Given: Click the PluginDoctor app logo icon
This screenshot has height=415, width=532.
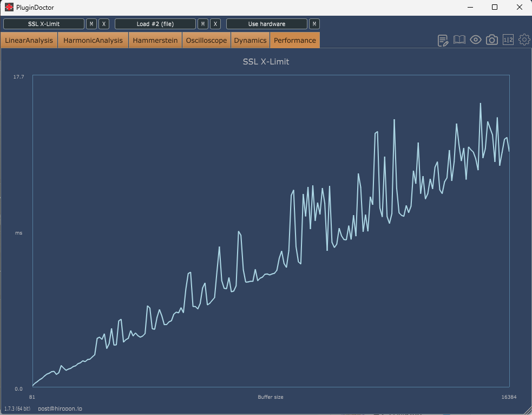Looking at the screenshot, I should [x=9, y=7].
